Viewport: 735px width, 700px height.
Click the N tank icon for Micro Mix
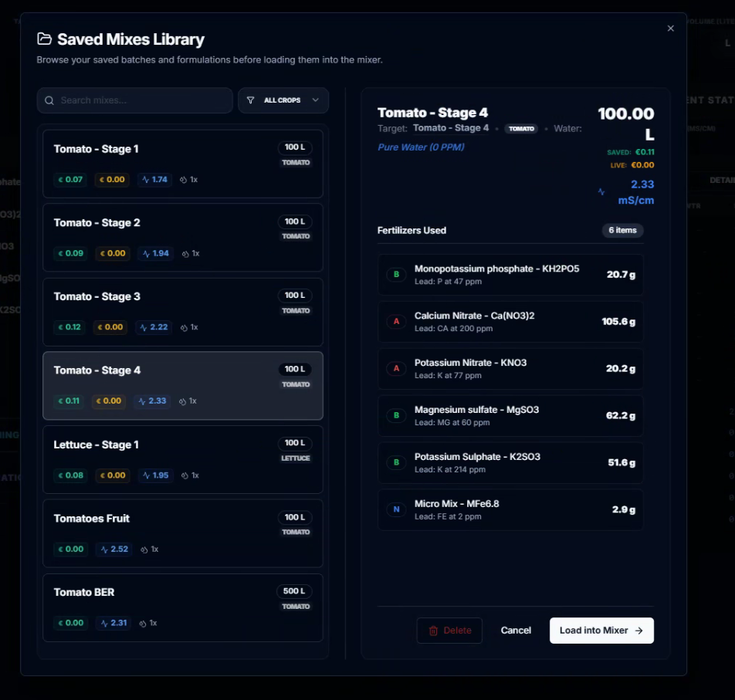pyautogui.click(x=396, y=509)
